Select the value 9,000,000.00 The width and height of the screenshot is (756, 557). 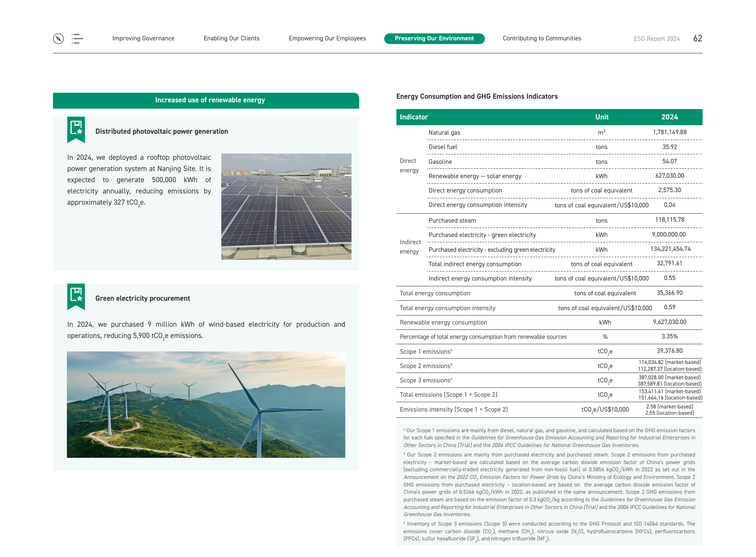click(669, 235)
